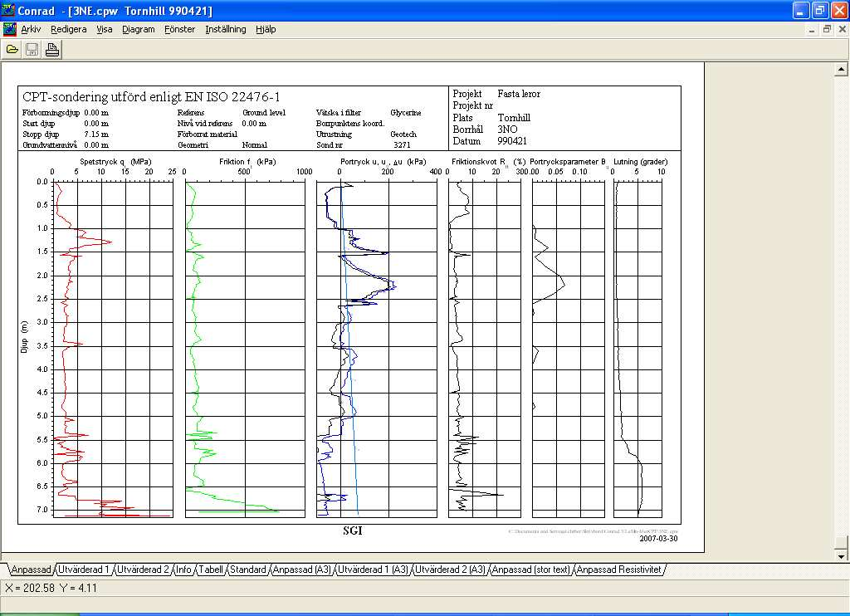
Task: Click the Friktionskvot chart heading
Action: pos(488,162)
